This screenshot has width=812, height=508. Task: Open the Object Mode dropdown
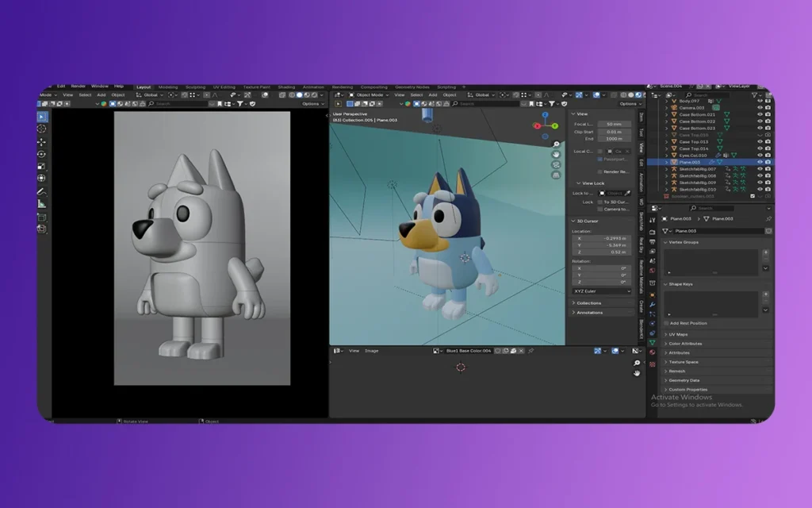370,94
